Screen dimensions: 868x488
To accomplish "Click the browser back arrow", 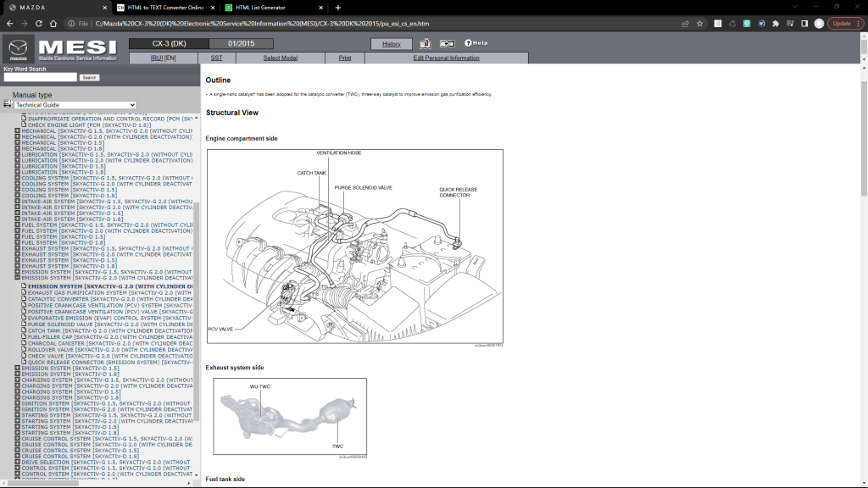I will [x=8, y=24].
